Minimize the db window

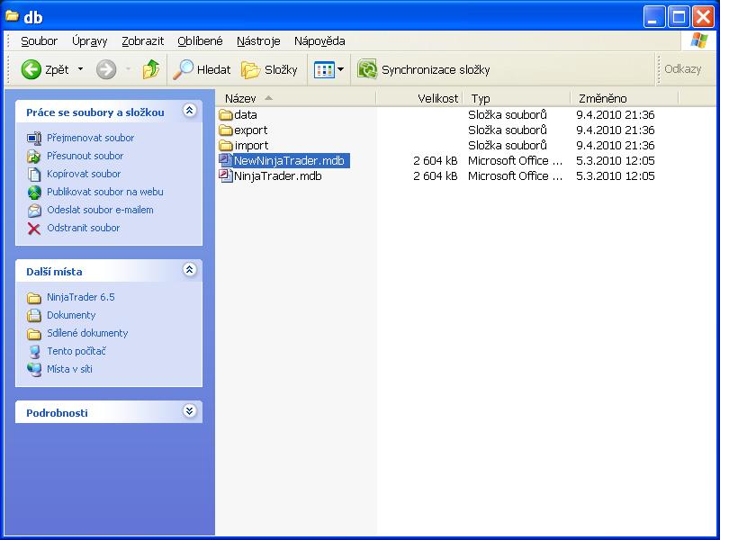pyautogui.click(x=654, y=17)
